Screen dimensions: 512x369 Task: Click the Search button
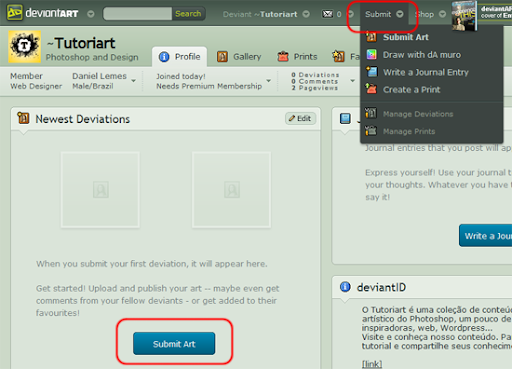point(188,14)
